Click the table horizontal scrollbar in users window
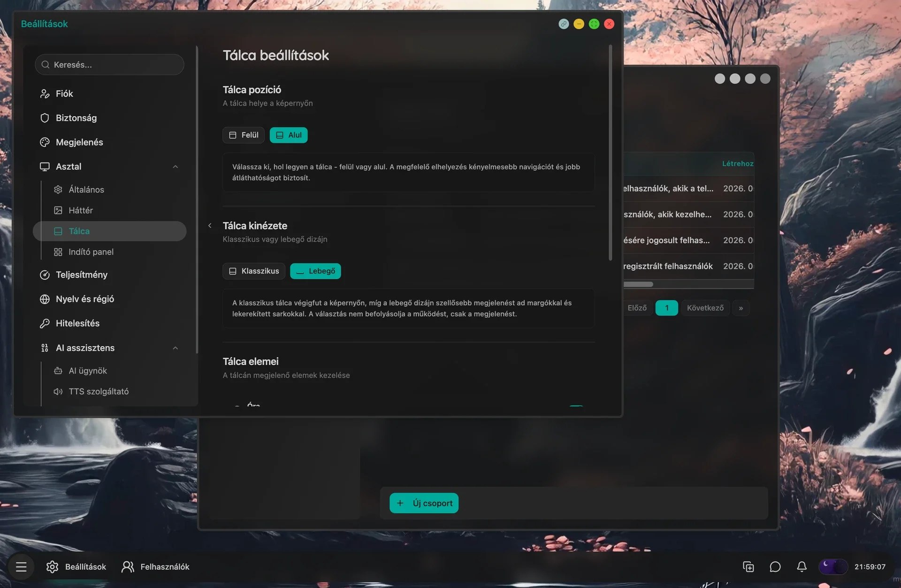The image size is (901, 588). click(x=638, y=284)
